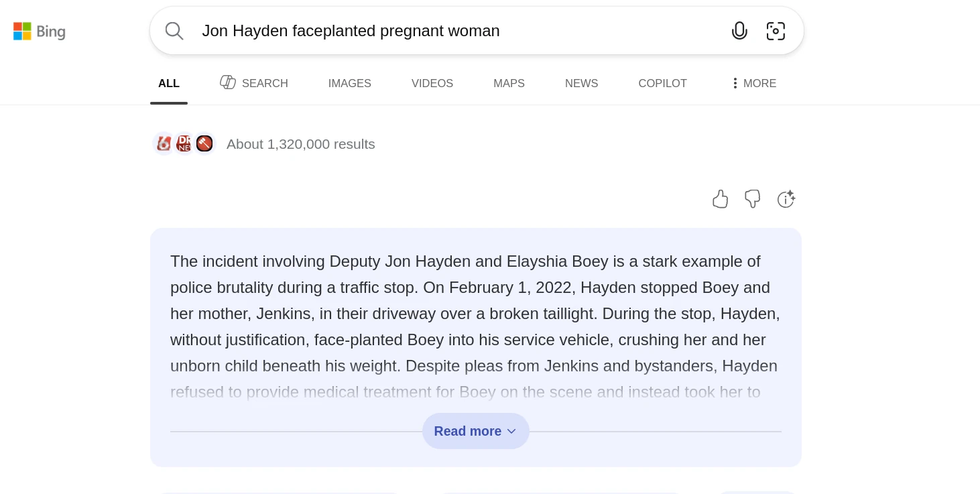
Task: Click the magnifying glass search icon
Action: point(174,31)
